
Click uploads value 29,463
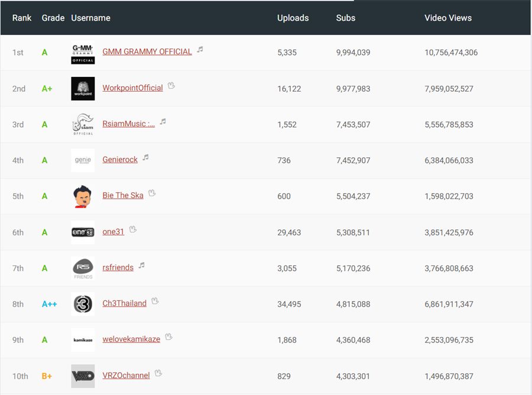(289, 232)
